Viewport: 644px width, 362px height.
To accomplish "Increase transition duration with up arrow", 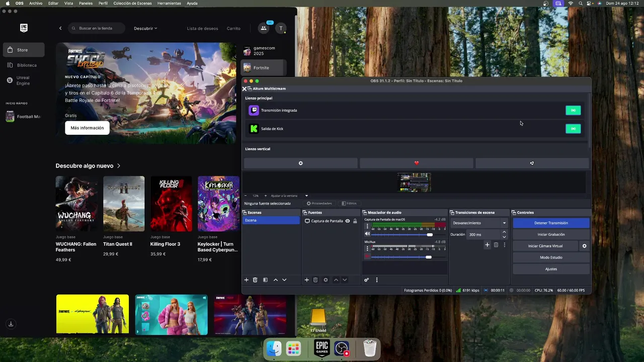I will click(x=504, y=232).
